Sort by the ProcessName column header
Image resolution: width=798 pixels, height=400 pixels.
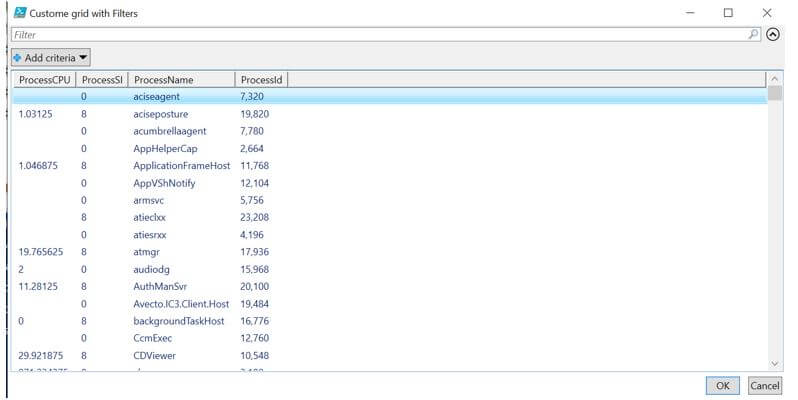[x=182, y=80]
